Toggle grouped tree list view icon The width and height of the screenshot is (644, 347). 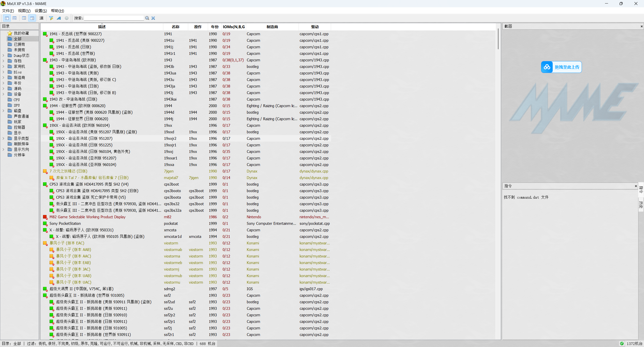pos(32,18)
